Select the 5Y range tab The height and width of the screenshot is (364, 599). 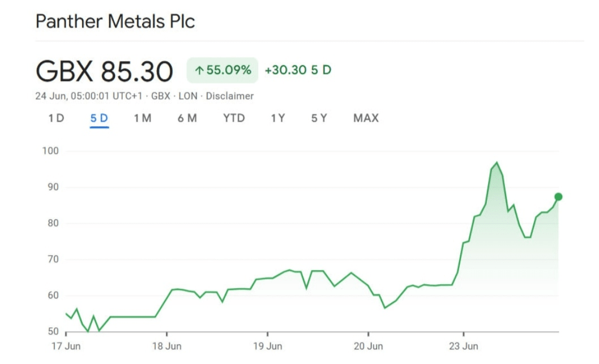click(x=319, y=118)
